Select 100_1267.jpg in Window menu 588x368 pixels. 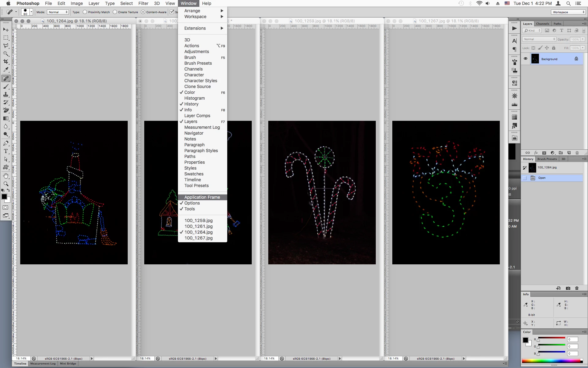198,238
